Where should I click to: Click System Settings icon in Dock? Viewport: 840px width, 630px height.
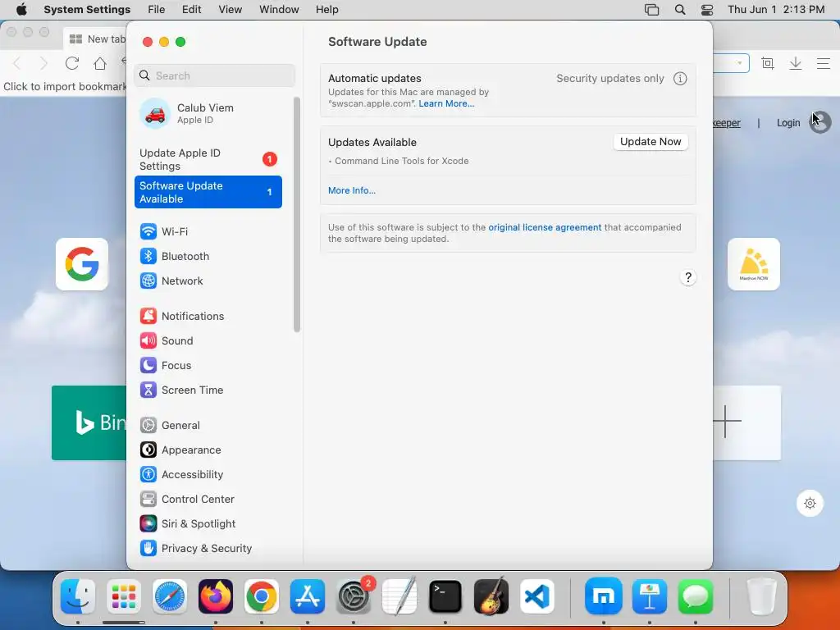pyautogui.click(x=354, y=596)
